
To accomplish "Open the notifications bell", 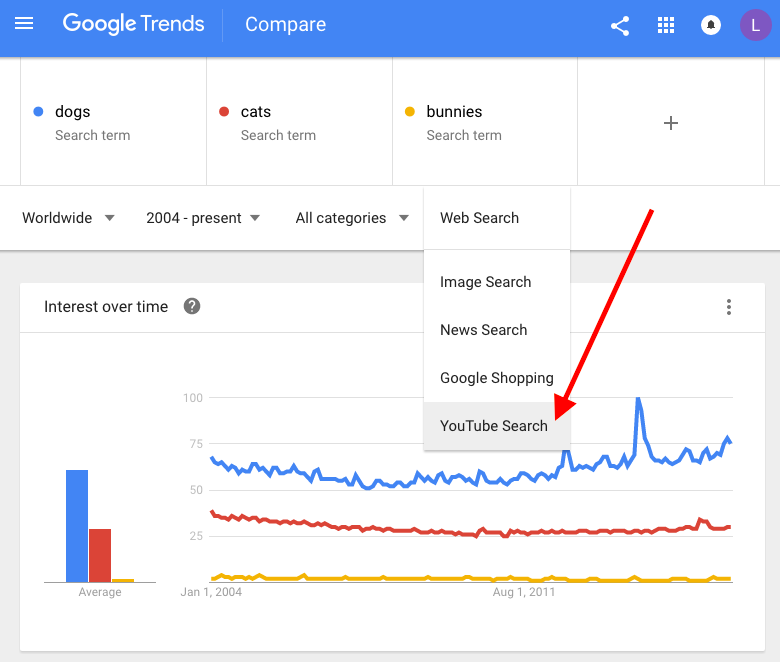I will click(711, 25).
